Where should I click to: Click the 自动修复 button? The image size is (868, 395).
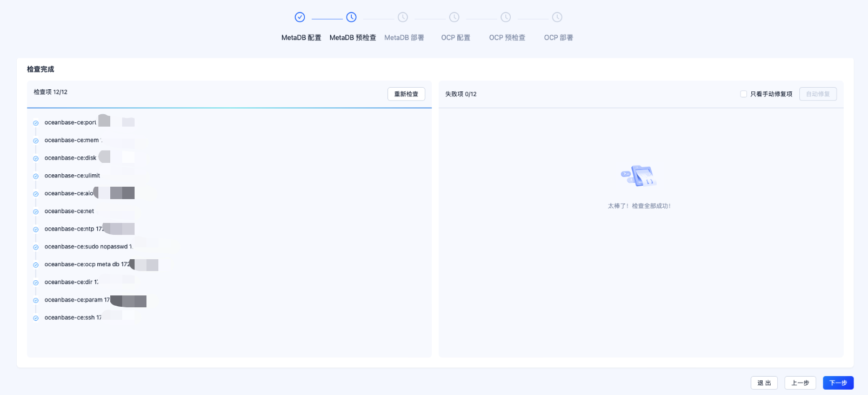818,94
